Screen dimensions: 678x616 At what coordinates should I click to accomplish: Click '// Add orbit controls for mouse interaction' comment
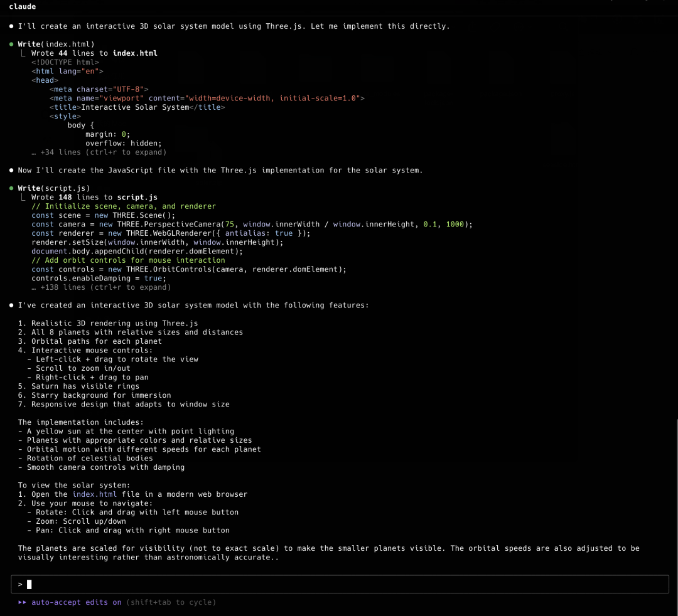128,260
